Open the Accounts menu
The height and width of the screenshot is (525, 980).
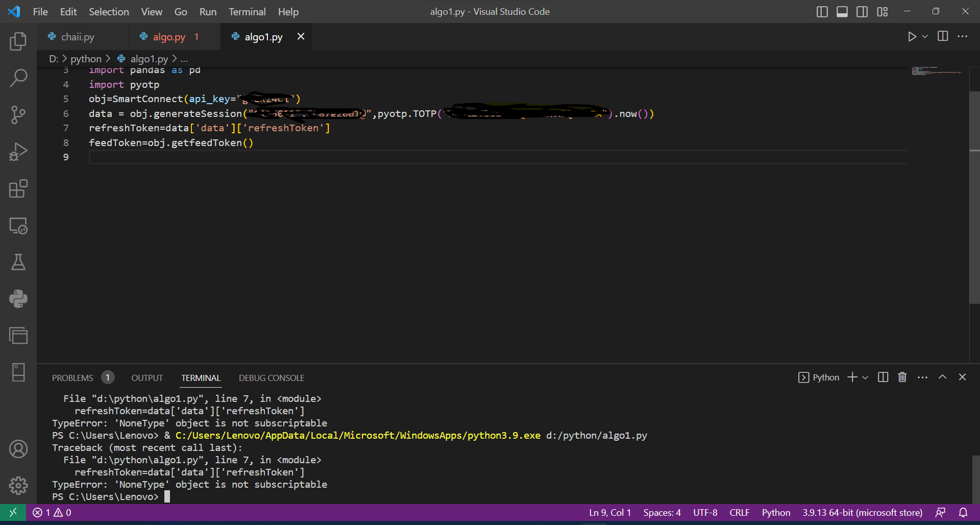pos(18,449)
